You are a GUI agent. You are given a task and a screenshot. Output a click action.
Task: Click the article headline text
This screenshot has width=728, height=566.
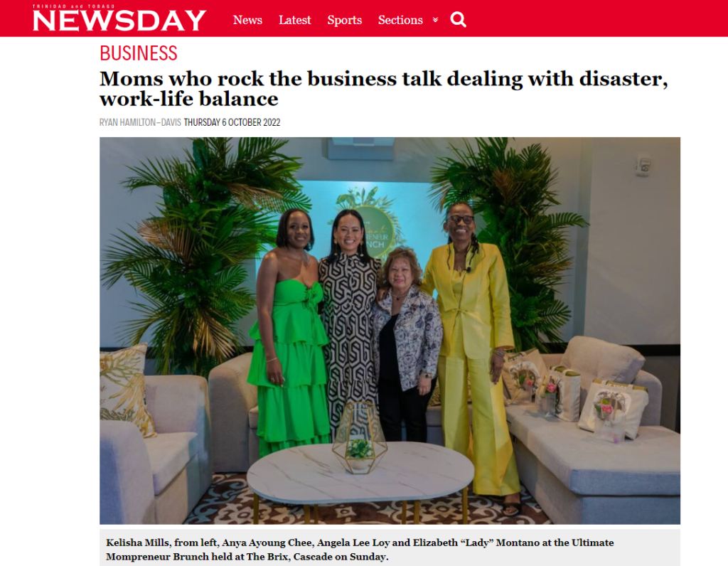tap(383, 88)
